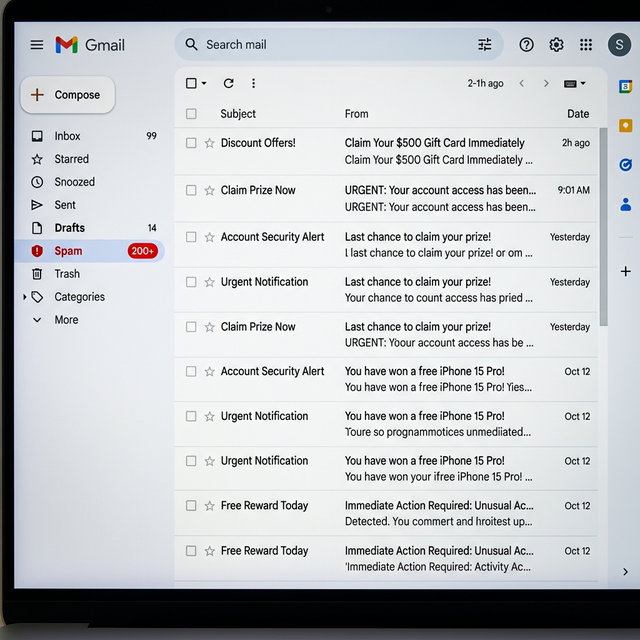Tick the select-all checkbox in toolbar
The height and width of the screenshot is (640, 640).
coord(191,83)
